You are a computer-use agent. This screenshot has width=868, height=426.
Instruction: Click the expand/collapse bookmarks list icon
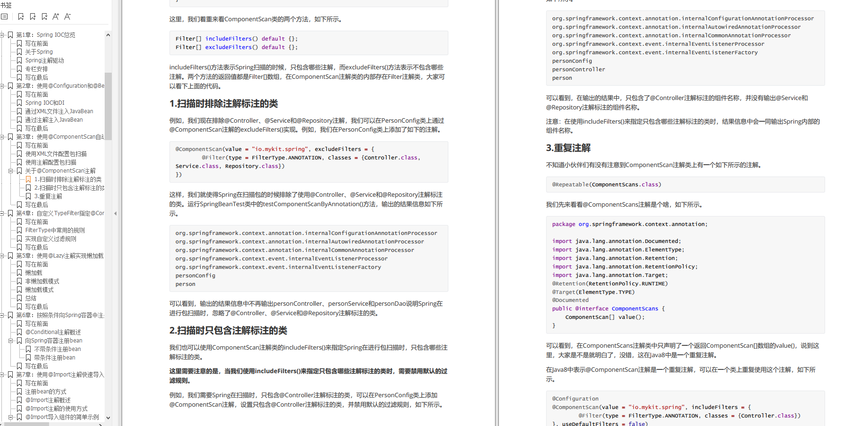coord(4,17)
